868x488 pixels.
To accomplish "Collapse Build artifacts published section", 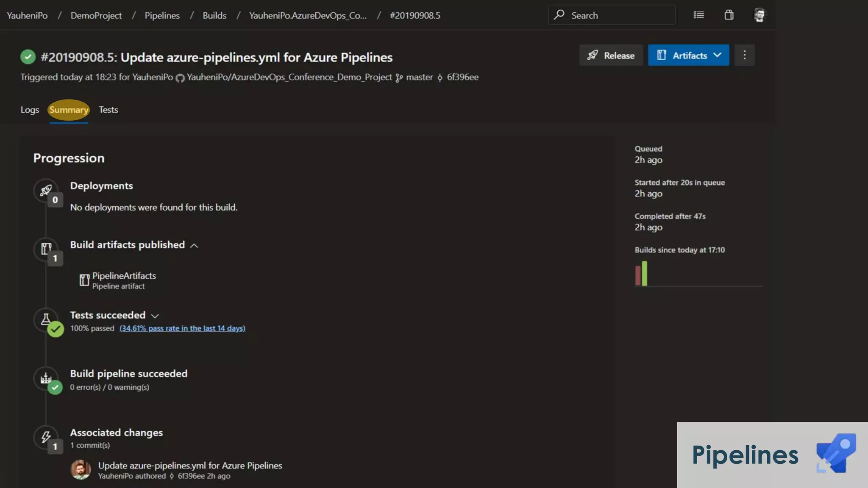I will [x=194, y=246].
